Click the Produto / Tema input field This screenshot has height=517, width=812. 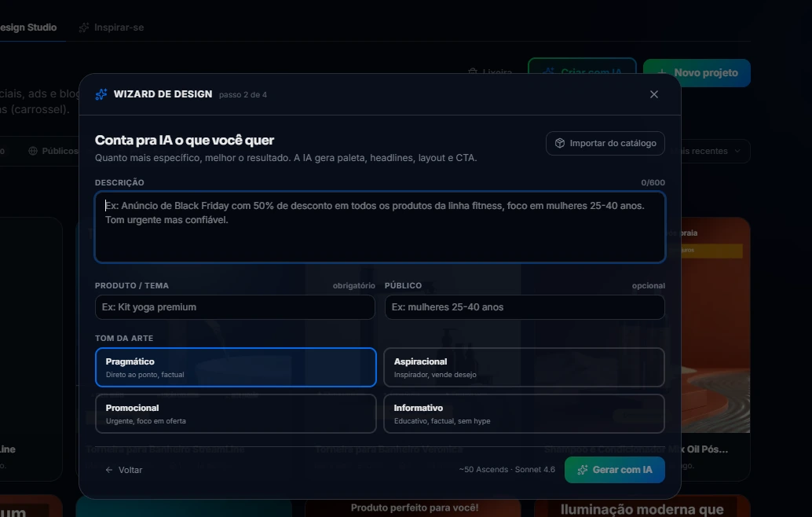pos(235,307)
